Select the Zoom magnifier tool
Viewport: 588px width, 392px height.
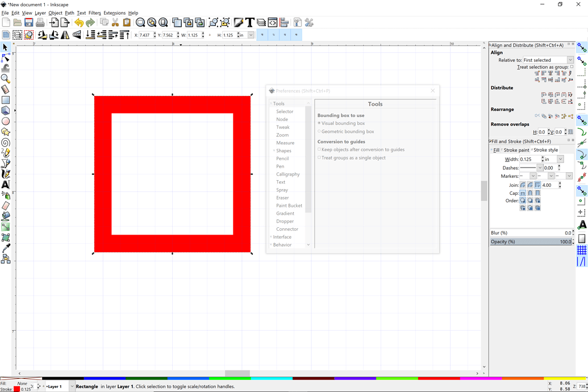pyautogui.click(x=5, y=79)
